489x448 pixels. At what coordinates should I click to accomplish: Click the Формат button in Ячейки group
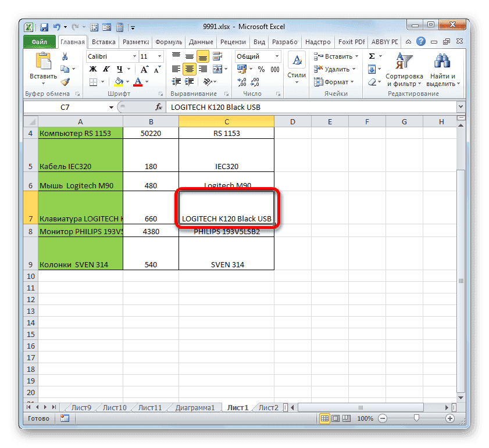(x=334, y=82)
